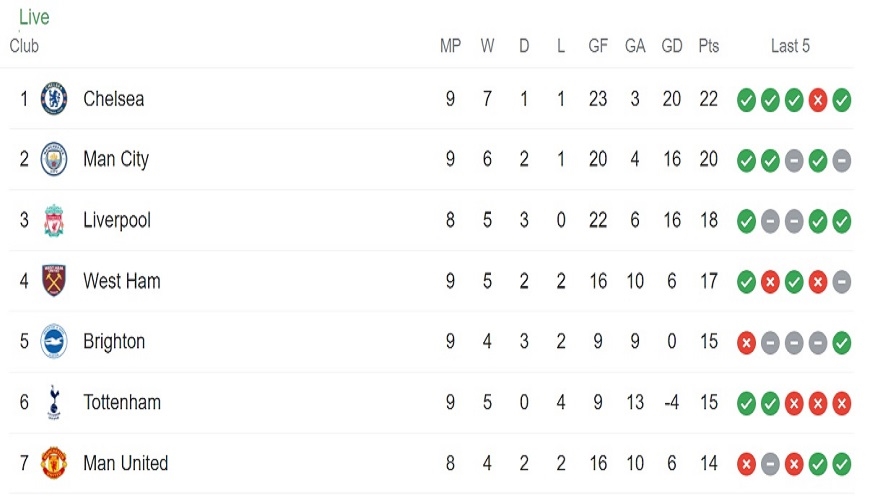Open the Liverpool team name link
This screenshot has width=870, height=500.
pos(117,220)
